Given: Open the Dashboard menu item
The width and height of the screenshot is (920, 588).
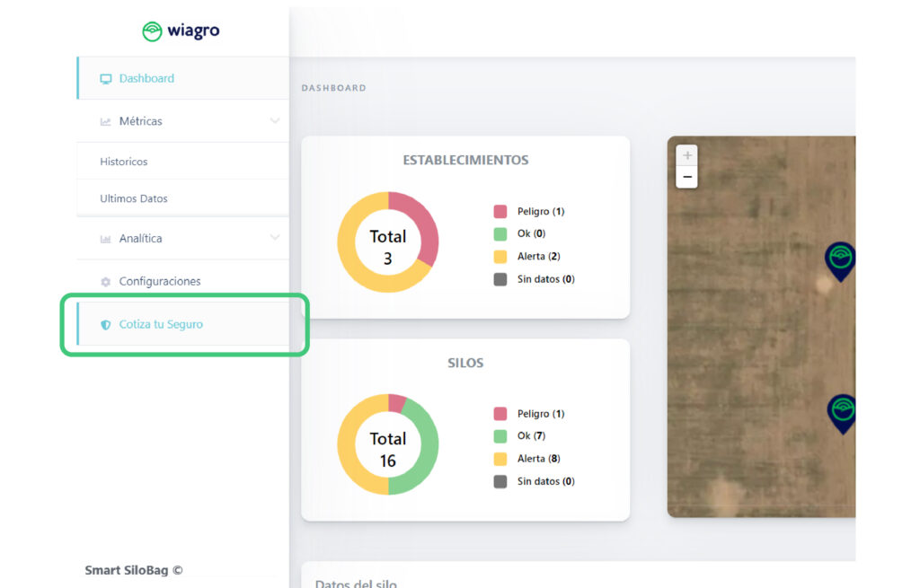Looking at the screenshot, I should click(x=183, y=79).
